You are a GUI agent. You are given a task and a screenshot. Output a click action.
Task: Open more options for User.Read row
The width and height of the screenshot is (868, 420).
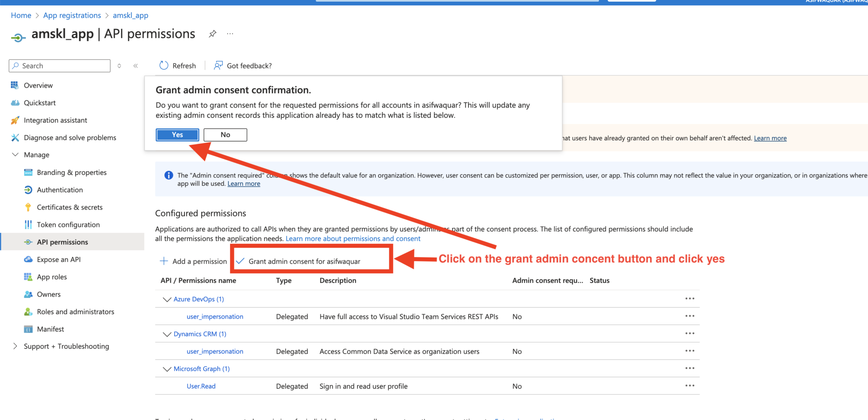(x=690, y=386)
